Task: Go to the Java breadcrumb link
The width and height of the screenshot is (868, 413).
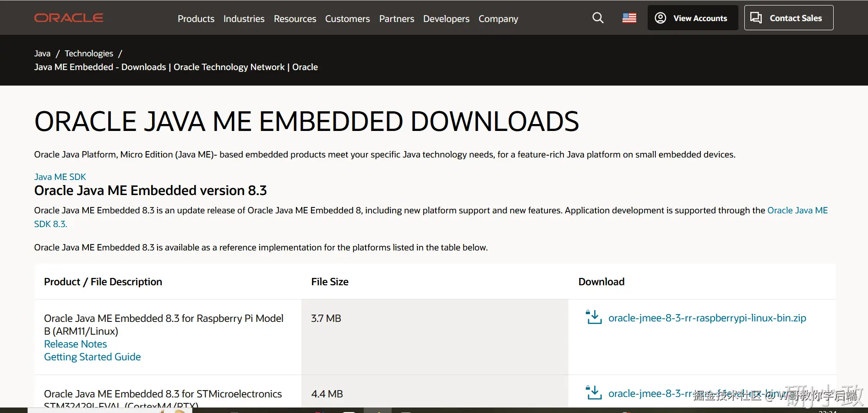Action: tap(43, 54)
